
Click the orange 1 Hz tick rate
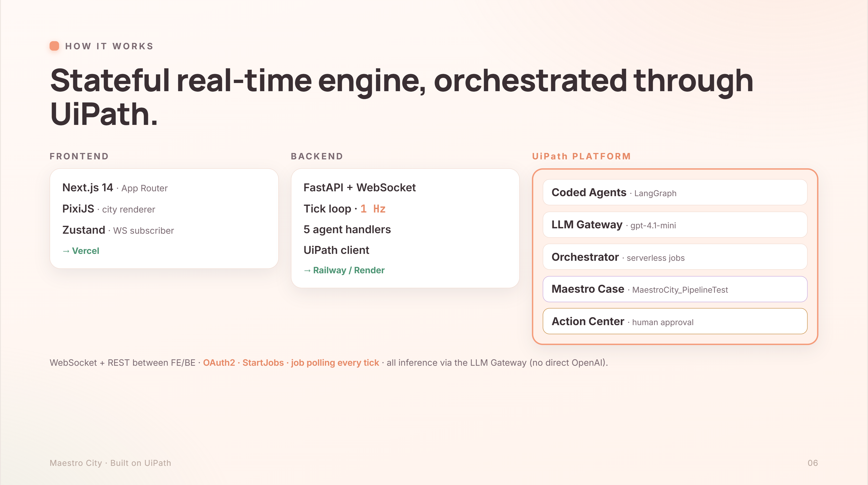(373, 209)
